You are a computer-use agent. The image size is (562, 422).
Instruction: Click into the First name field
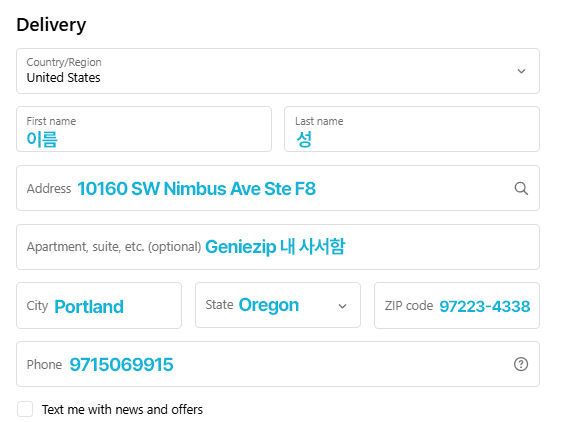(x=144, y=129)
